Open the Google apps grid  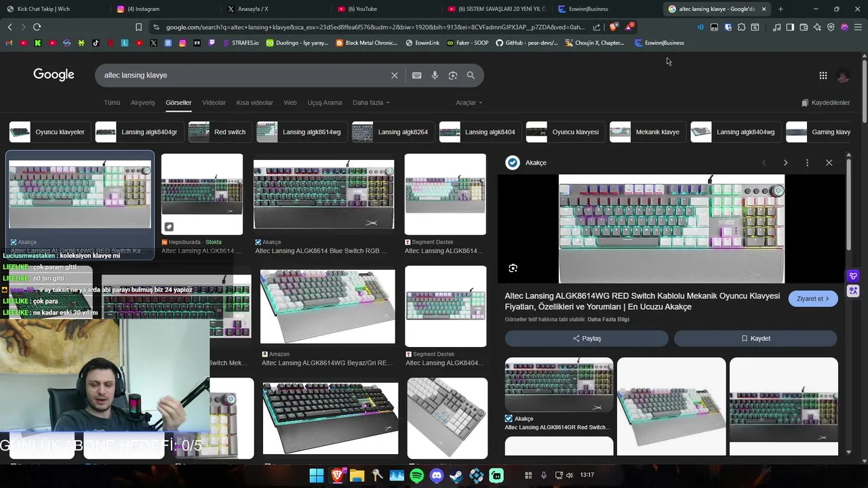coord(823,75)
